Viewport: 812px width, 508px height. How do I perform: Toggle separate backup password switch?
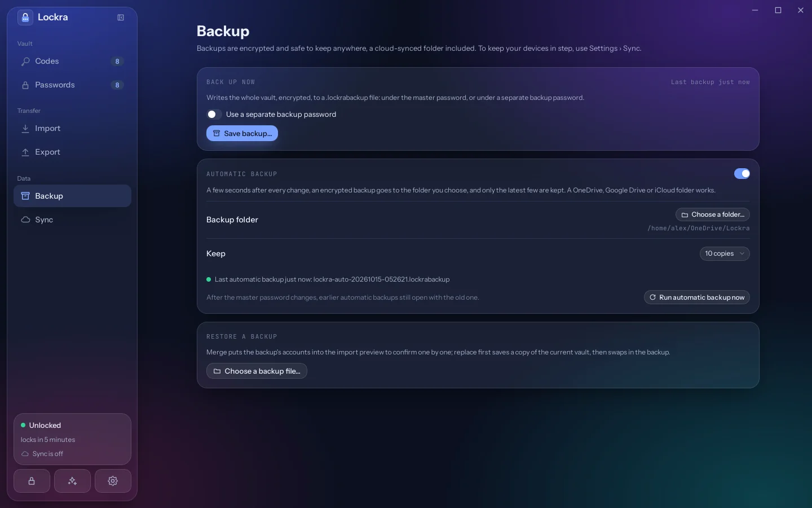point(214,115)
